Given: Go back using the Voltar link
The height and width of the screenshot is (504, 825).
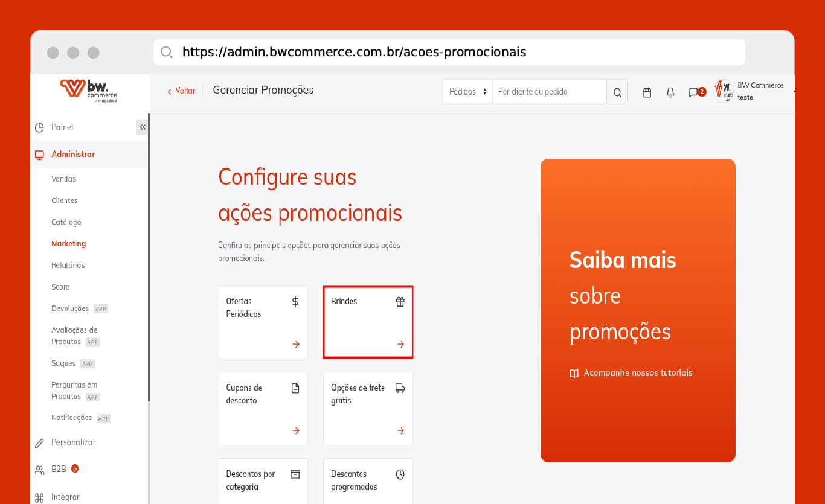Looking at the screenshot, I should pos(182,91).
